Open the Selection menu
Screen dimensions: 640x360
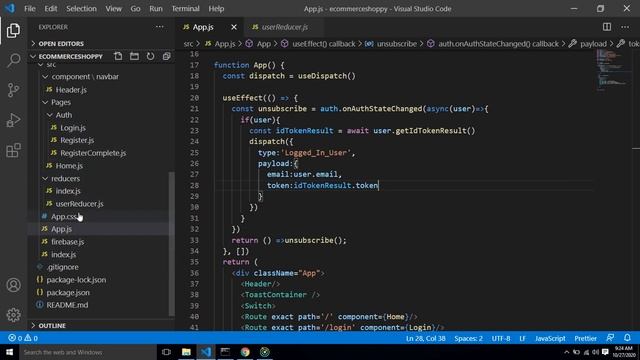(81, 9)
